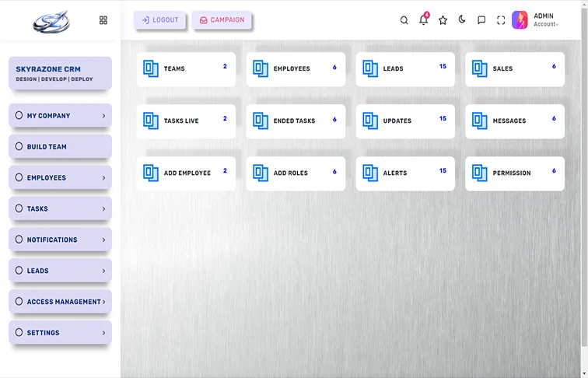
Task: Click the fullscreen expand icon
Action: [501, 20]
